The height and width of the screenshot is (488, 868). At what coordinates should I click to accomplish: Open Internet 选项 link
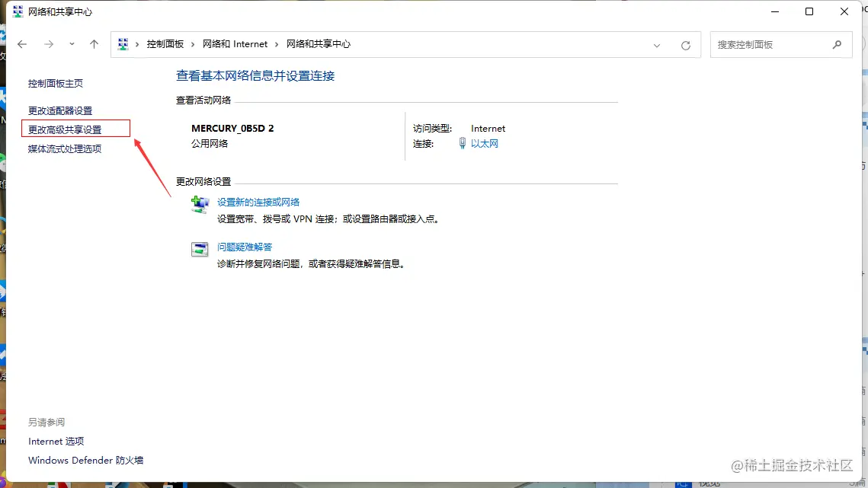point(56,442)
